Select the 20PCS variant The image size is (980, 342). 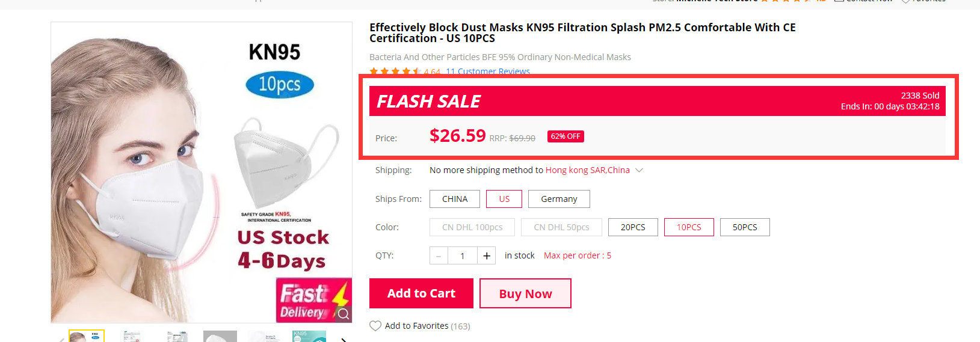633,227
